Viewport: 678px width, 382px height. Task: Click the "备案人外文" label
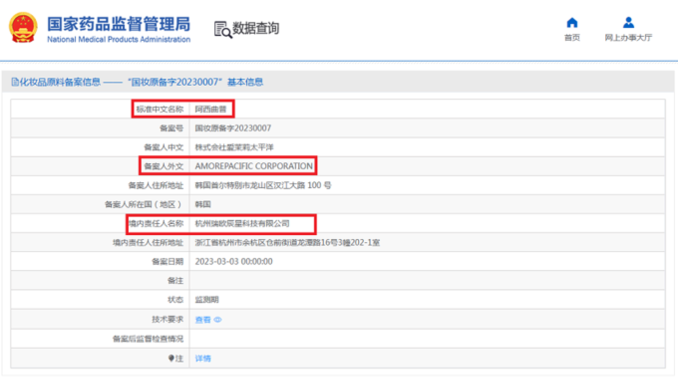[x=164, y=166]
